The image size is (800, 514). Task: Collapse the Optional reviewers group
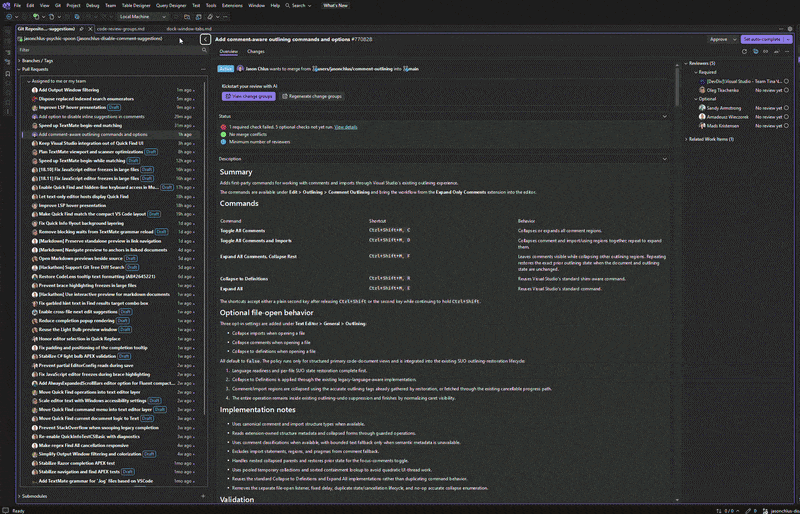(x=695, y=99)
